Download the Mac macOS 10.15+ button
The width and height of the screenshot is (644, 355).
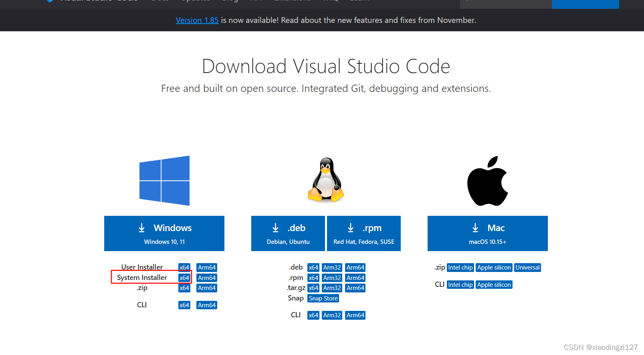coord(488,233)
